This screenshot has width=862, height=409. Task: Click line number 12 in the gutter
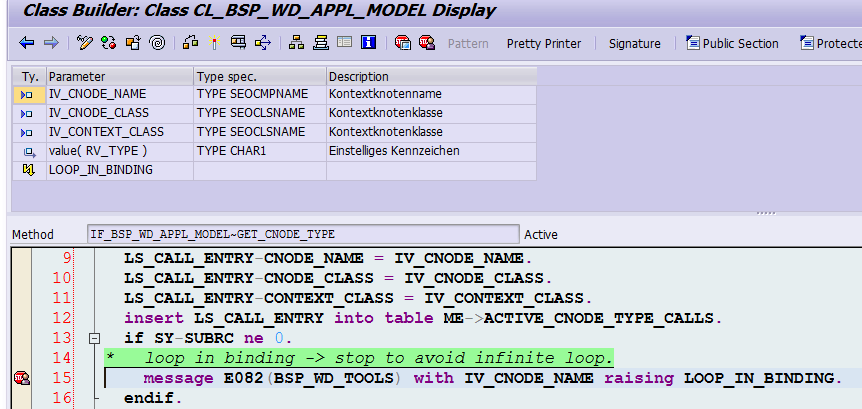coord(62,318)
